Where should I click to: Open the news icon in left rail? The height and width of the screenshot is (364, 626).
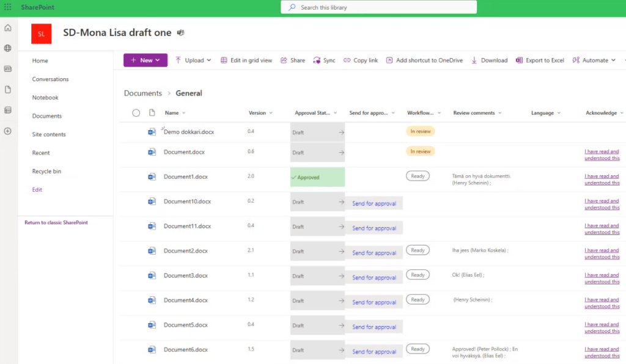tap(7, 69)
